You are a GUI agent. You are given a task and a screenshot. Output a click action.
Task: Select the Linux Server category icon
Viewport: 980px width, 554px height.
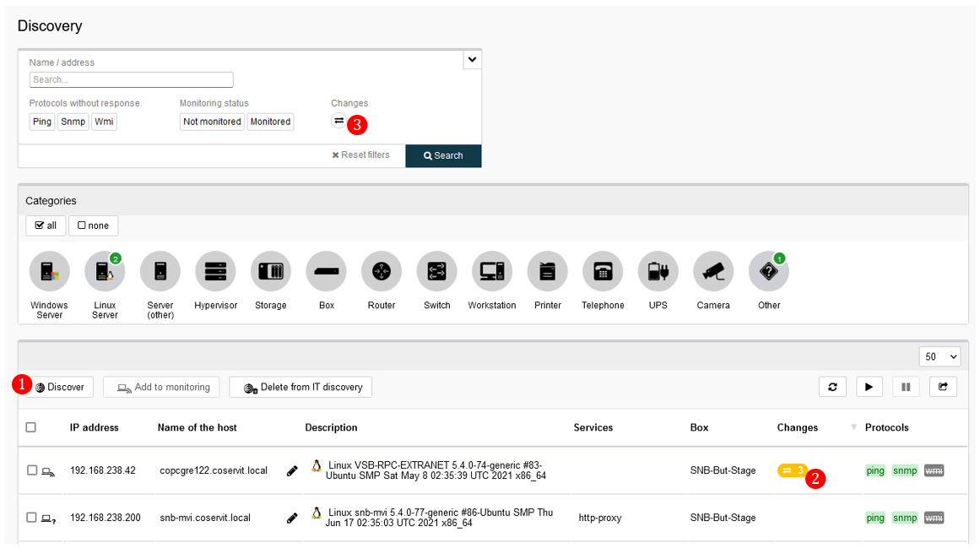105,271
